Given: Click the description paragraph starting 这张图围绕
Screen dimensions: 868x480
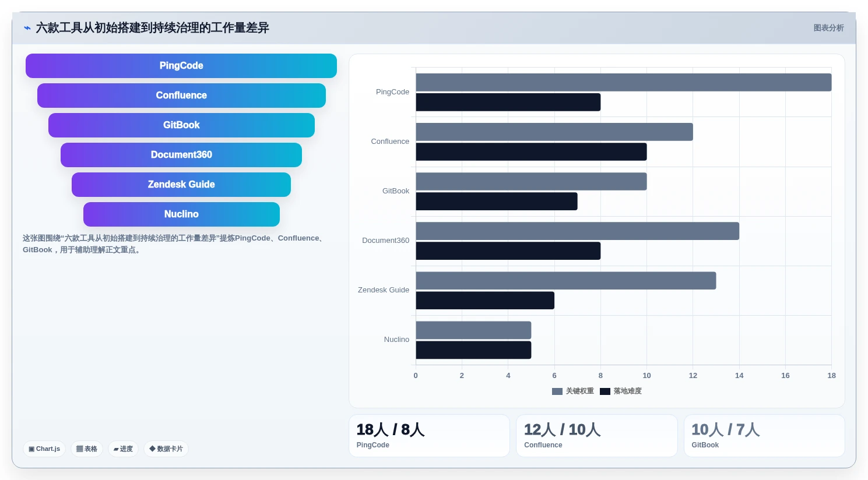Looking at the screenshot, I should [x=174, y=244].
